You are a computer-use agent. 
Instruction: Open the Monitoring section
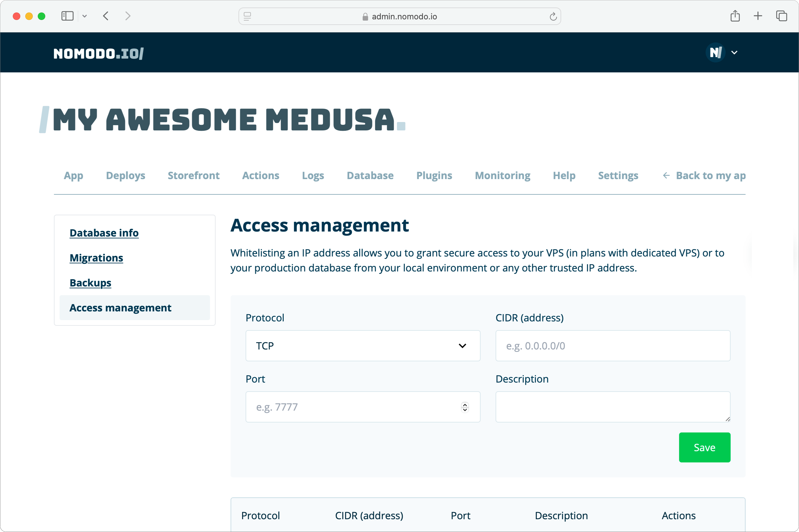point(502,175)
